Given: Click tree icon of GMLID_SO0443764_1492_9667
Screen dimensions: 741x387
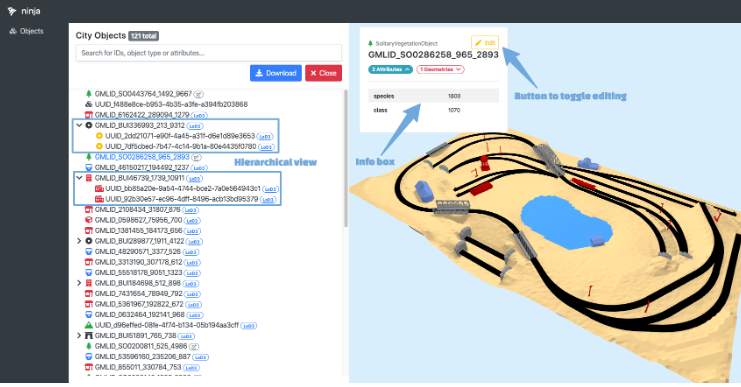Looking at the screenshot, I should pyautogui.click(x=88, y=94).
